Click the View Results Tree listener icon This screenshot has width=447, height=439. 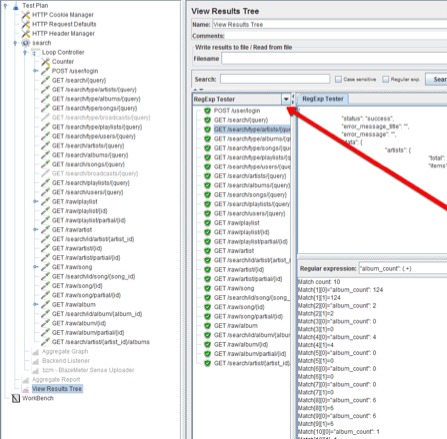coord(26,389)
